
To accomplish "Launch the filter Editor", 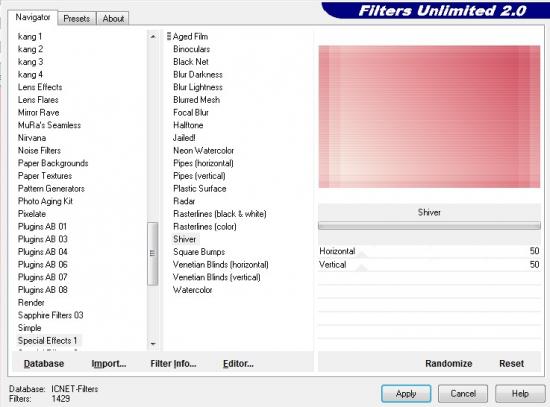I will [x=238, y=363].
